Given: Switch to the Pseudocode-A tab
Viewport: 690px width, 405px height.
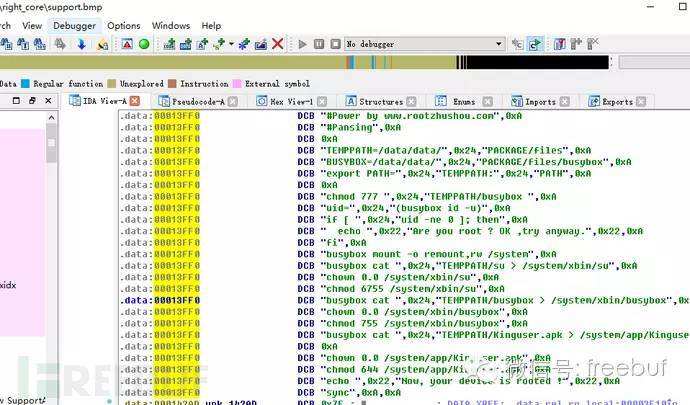Looking at the screenshot, I should [x=198, y=102].
